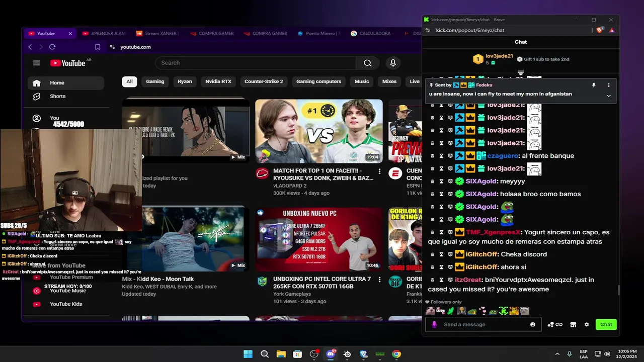Click the Kick chat scrollbar

pyautogui.click(x=618, y=290)
